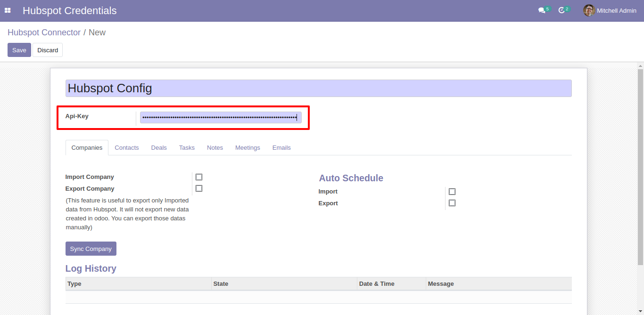Enable the Export Company checkbox
The width and height of the screenshot is (644, 315).
click(x=199, y=188)
